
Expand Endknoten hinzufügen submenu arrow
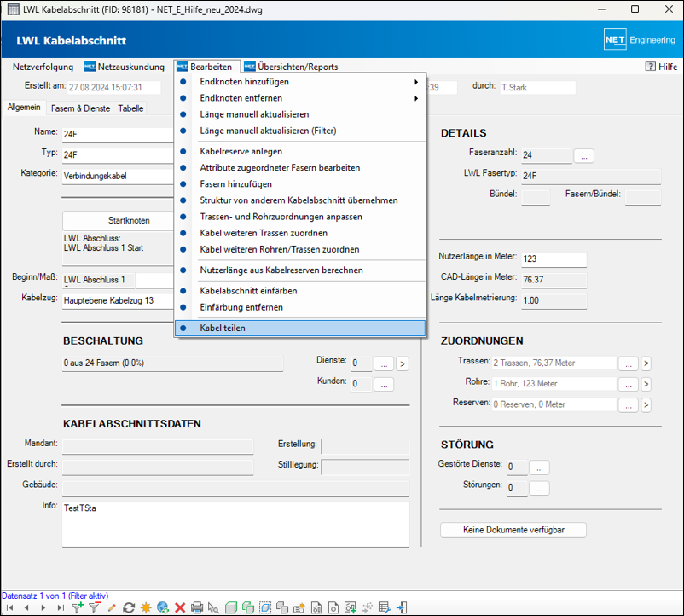[x=416, y=82]
